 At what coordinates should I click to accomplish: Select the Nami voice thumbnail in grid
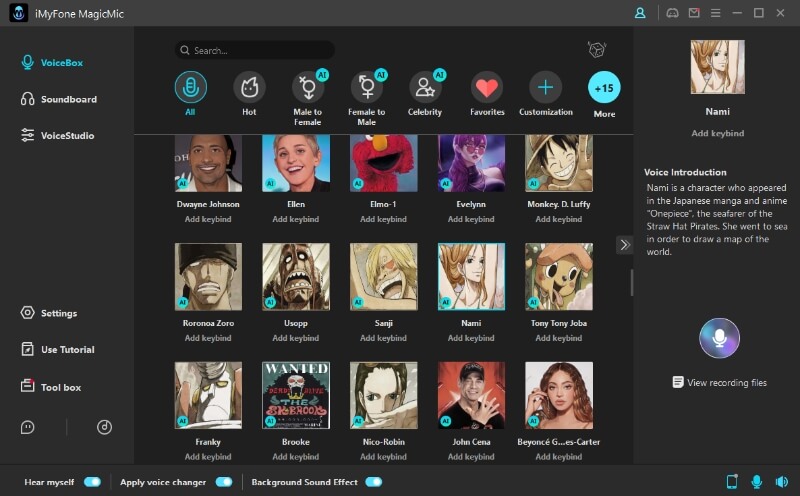point(471,277)
